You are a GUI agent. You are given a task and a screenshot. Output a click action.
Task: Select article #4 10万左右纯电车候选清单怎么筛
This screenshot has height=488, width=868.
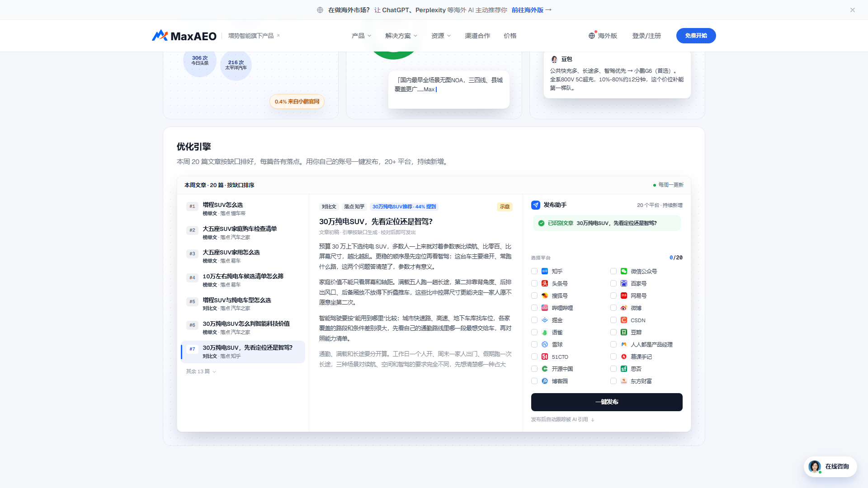(243, 280)
